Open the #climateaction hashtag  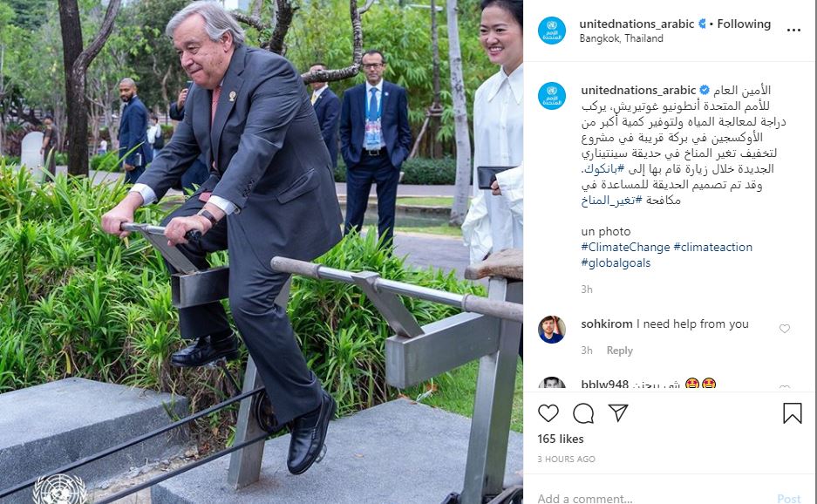tap(712, 247)
